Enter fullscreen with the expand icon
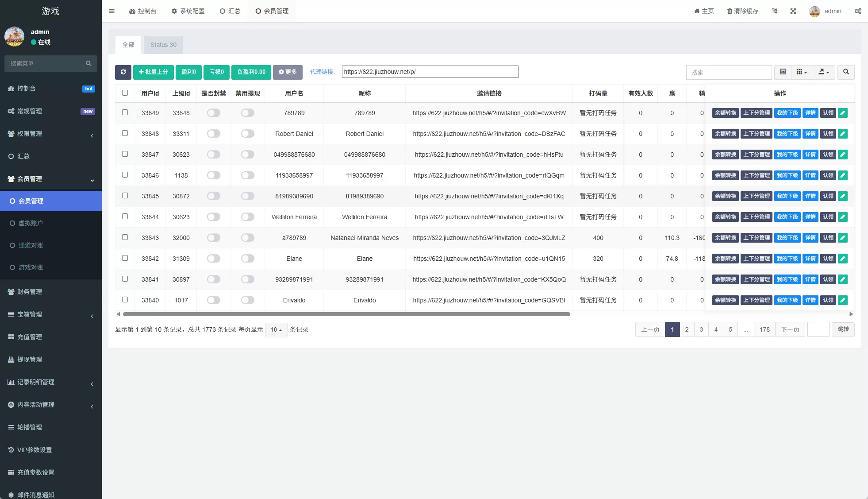This screenshot has height=499, width=868. pyautogui.click(x=793, y=11)
